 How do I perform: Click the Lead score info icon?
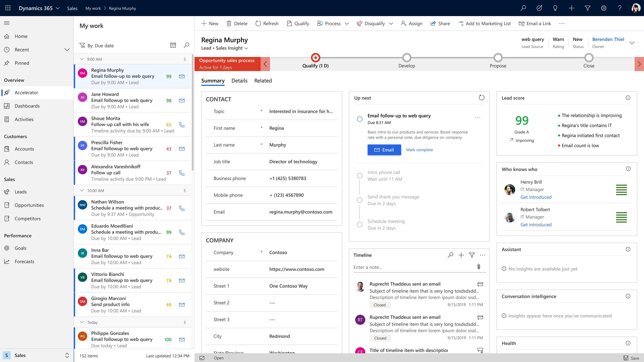click(628, 98)
